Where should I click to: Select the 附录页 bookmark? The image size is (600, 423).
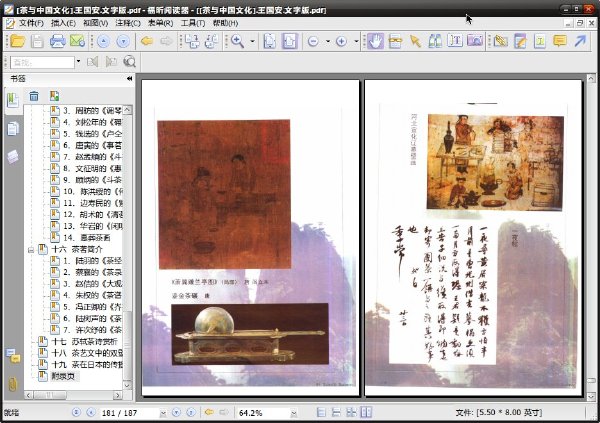(x=63, y=376)
